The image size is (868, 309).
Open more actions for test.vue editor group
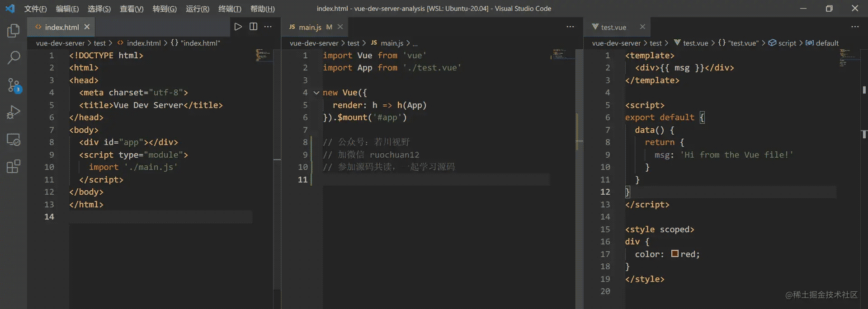click(855, 27)
